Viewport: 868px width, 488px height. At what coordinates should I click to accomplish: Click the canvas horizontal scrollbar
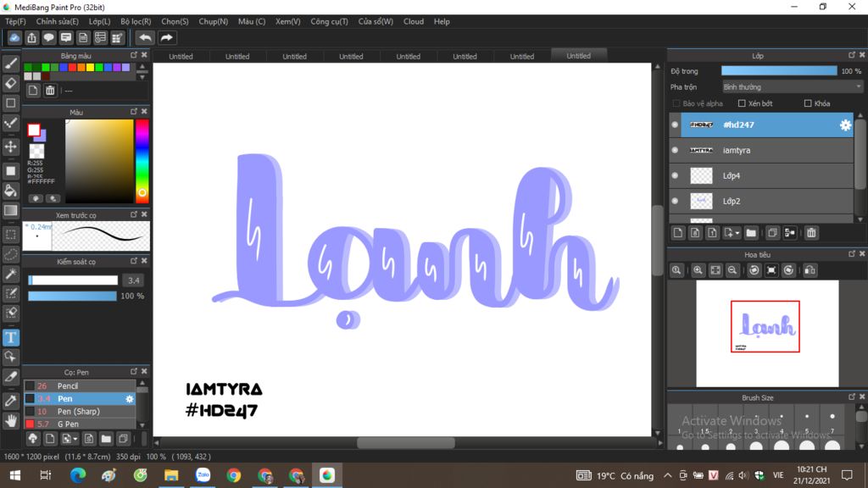point(406,442)
